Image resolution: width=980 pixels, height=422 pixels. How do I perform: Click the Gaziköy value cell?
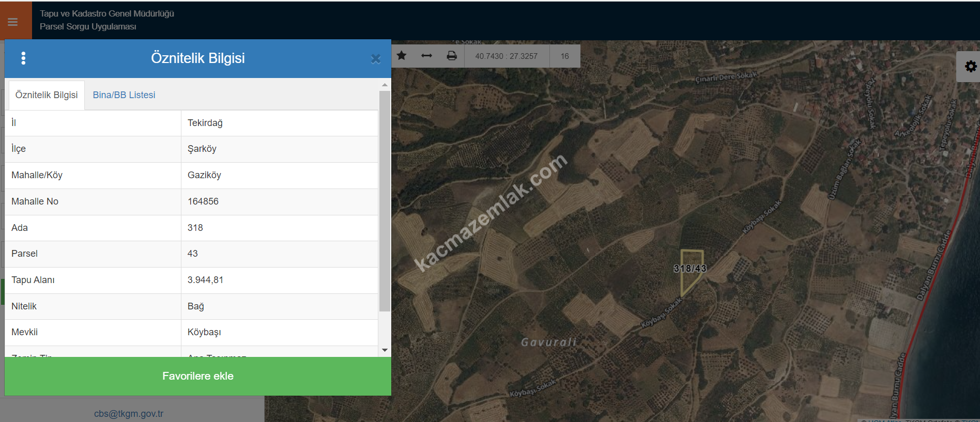[x=204, y=175]
